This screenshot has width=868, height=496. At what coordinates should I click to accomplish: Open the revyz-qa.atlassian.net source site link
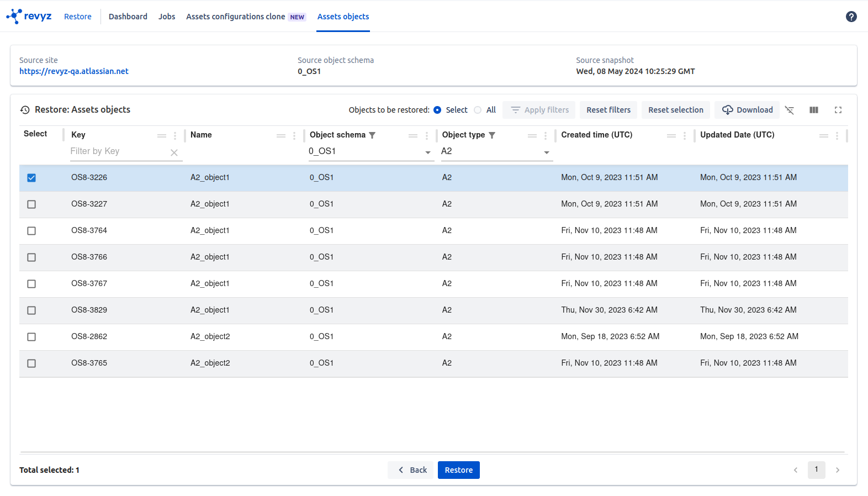click(74, 71)
